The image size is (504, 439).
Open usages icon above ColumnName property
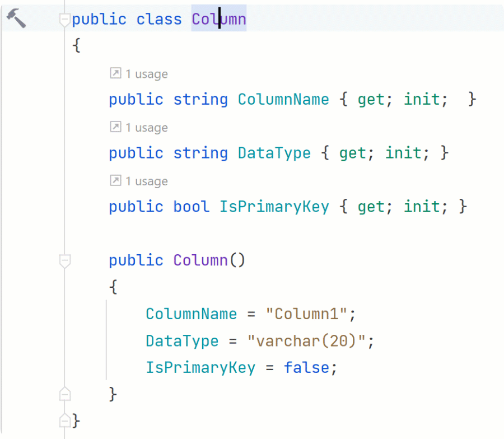coord(115,73)
